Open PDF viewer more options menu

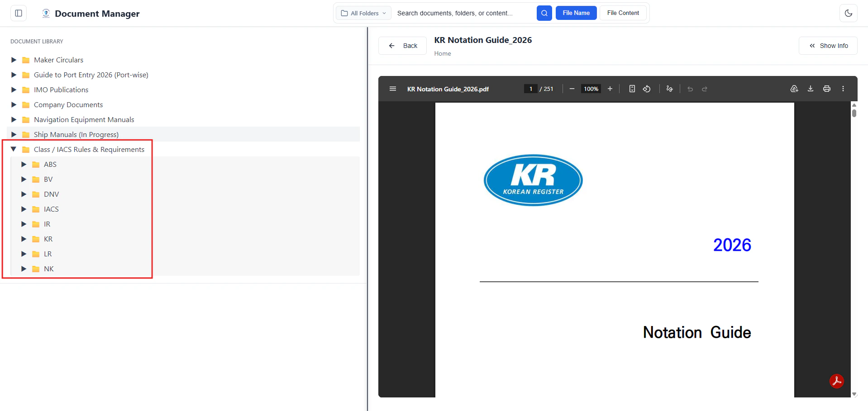(x=843, y=89)
